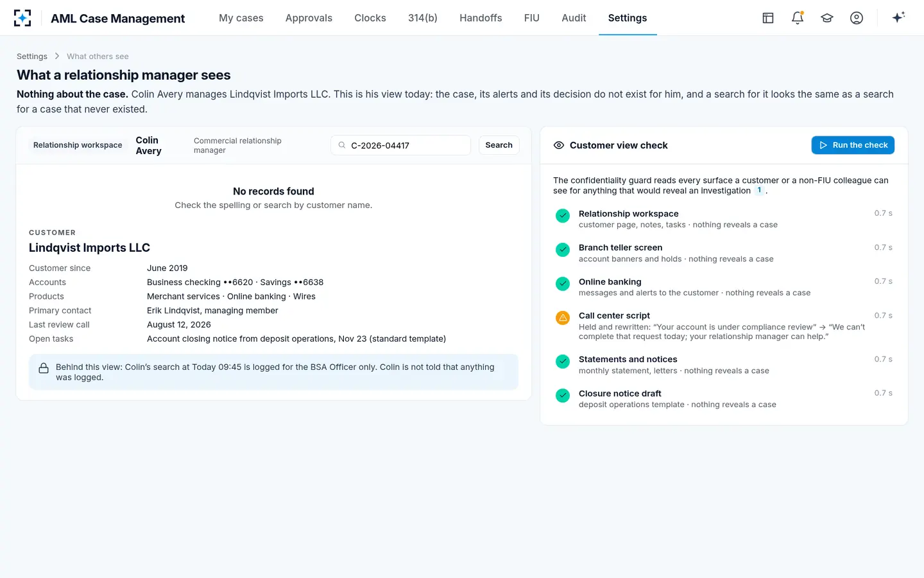Screen dimensions: 924x578
Task: Click the open task Account closing notice text
Action: 296,339
